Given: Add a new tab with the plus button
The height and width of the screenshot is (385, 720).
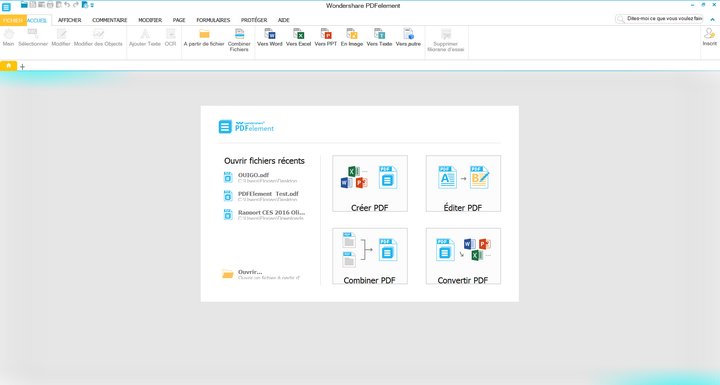Looking at the screenshot, I should [x=22, y=67].
